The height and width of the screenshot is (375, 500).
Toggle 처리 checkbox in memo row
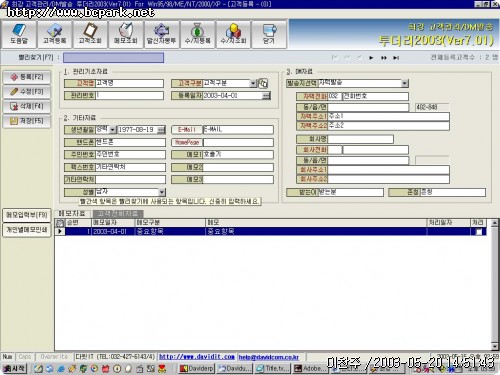[x=479, y=232]
